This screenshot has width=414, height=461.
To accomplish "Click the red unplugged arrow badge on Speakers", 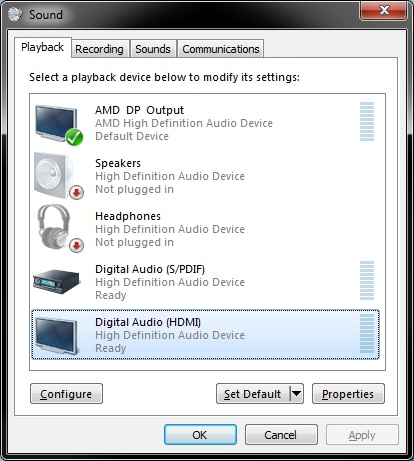I will (x=77, y=192).
